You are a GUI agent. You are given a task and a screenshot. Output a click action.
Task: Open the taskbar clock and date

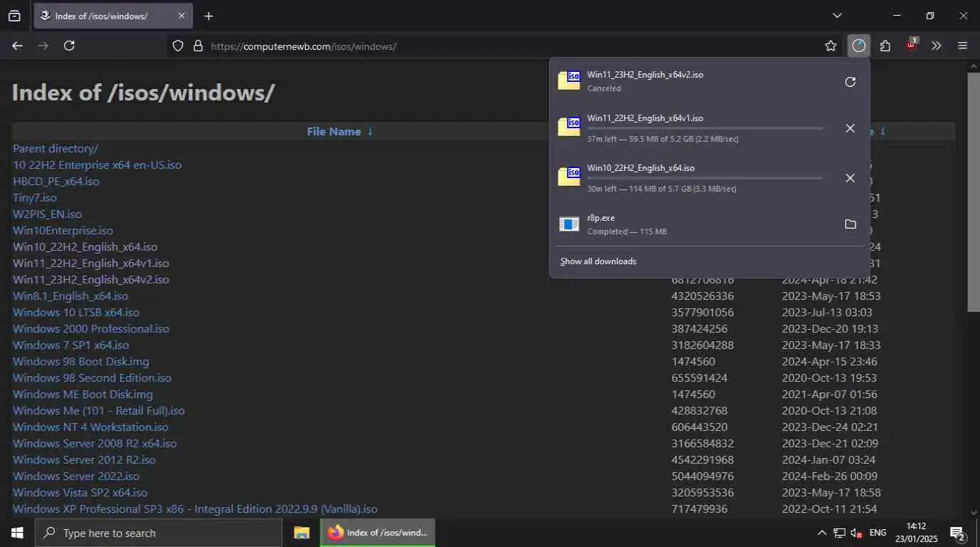pos(916,533)
